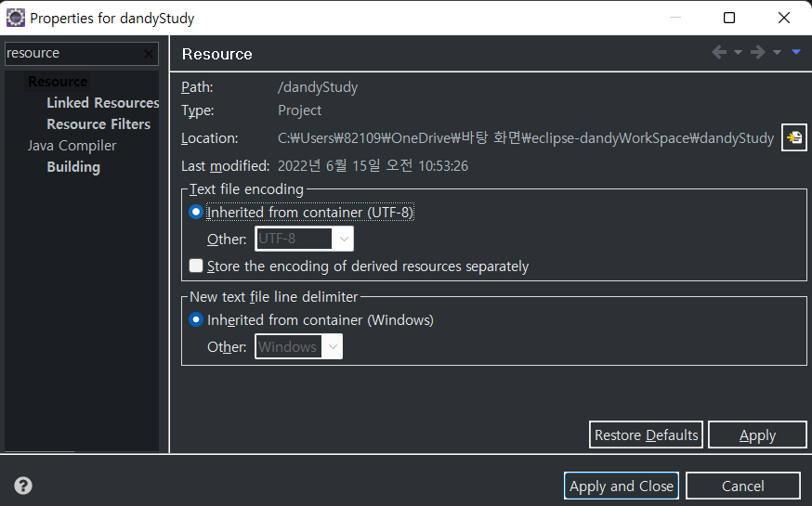Click Restore Defaults button
The width and height of the screenshot is (812, 506).
[646, 435]
